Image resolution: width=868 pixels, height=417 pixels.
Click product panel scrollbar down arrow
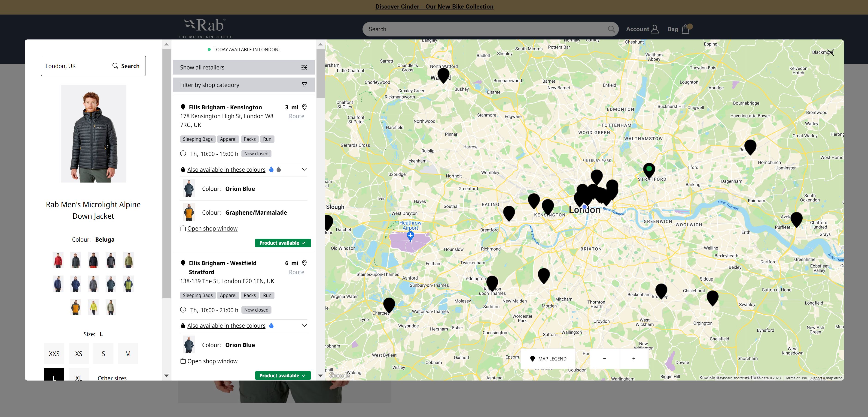pos(166,376)
